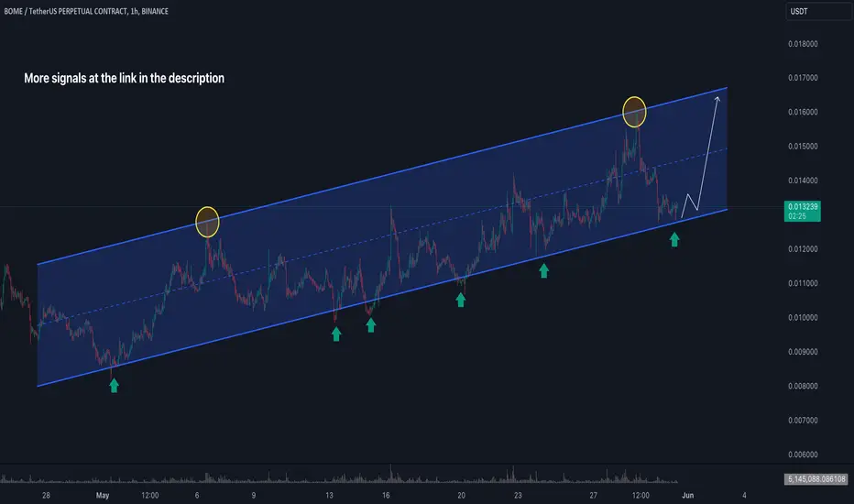This screenshot has width=854, height=504.
Task: Click the '13' date label on time axis
Action: 329,495
